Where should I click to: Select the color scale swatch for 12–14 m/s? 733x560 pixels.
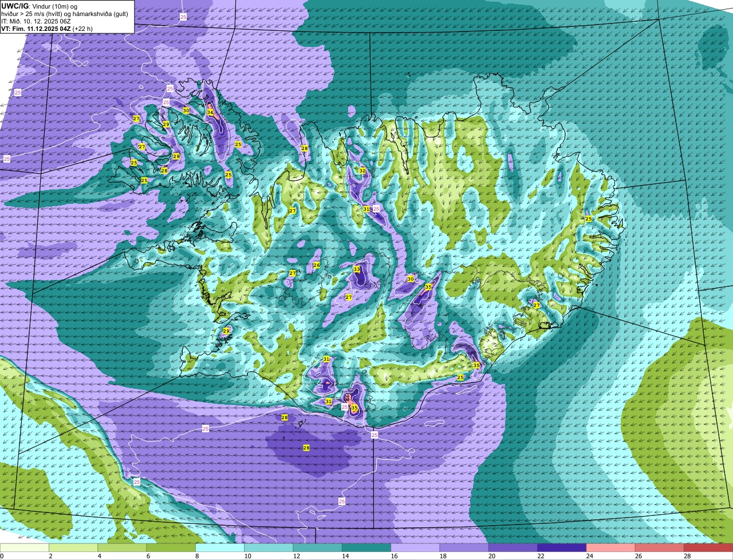coord(318,547)
